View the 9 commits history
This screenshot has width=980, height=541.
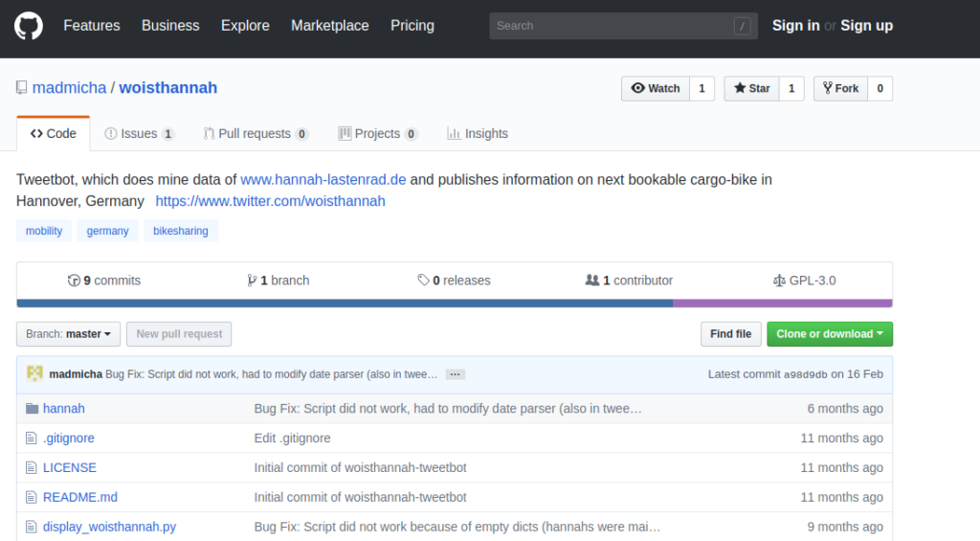point(103,281)
